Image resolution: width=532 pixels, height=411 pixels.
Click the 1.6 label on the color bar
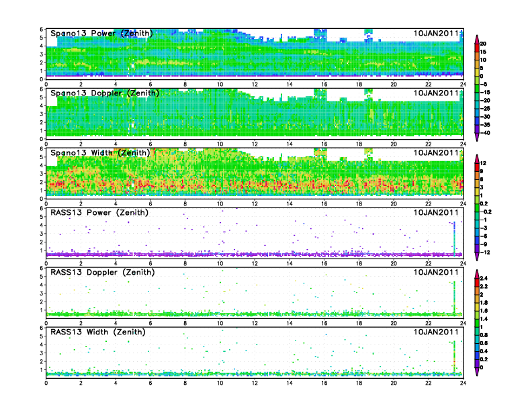(484, 311)
